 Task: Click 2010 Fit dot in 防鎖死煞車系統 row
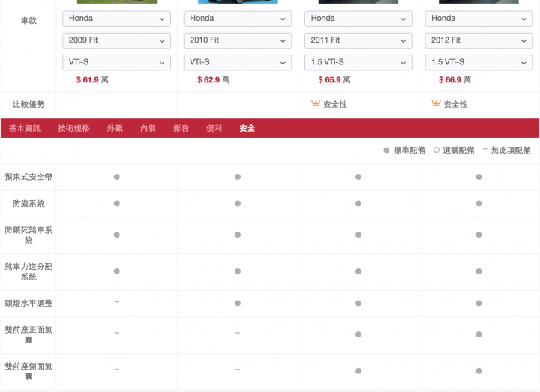click(x=238, y=235)
